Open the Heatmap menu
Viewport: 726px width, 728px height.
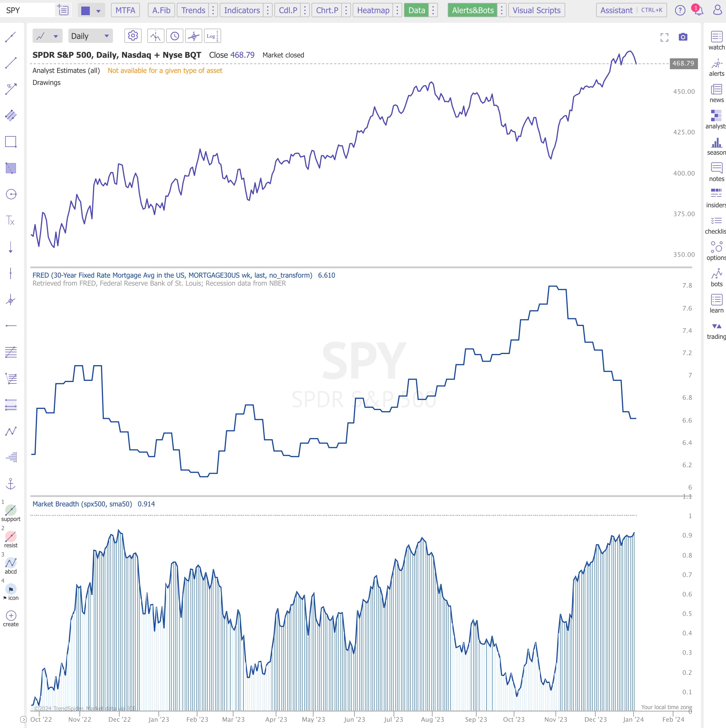[x=373, y=10]
